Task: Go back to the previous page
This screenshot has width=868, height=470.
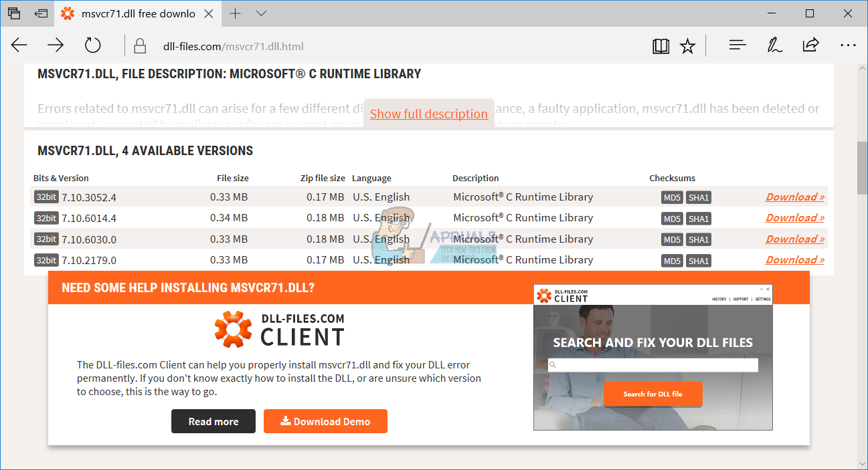Action: pos(19,45)
